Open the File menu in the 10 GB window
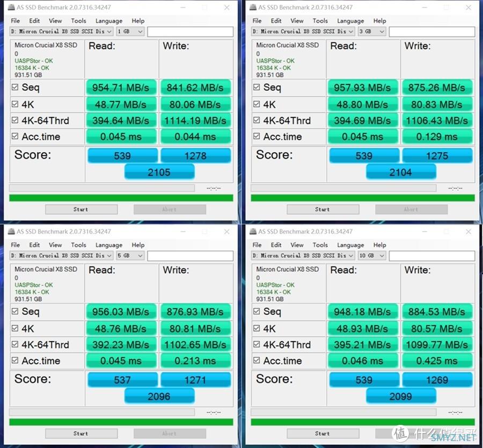 257,245
